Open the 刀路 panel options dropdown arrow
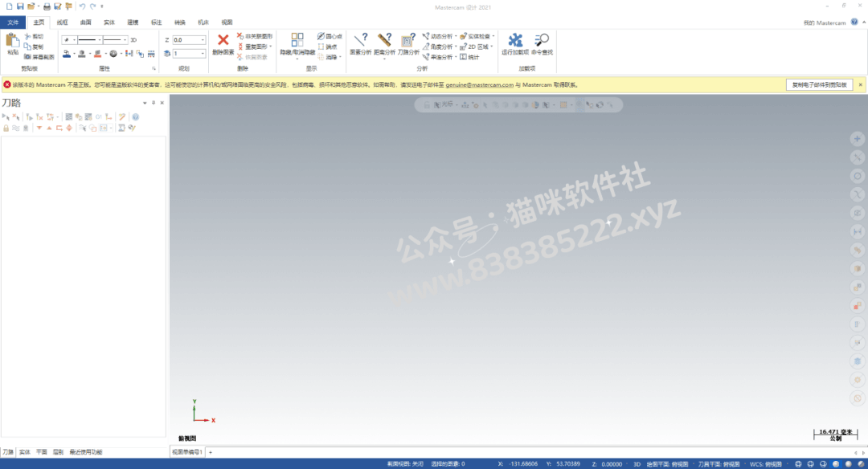Screen dimensions: 868x469 click(x=145, y=103)
